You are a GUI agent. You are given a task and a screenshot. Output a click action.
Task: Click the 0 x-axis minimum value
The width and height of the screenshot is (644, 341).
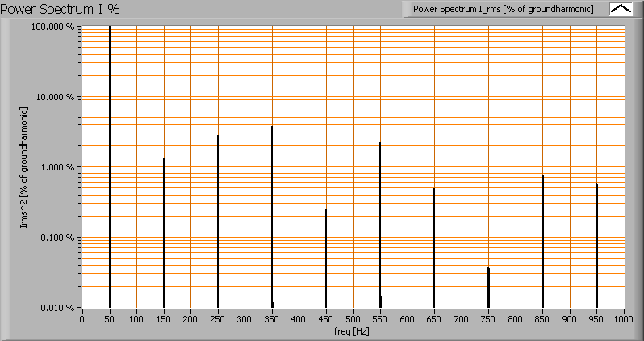[82, 320]
